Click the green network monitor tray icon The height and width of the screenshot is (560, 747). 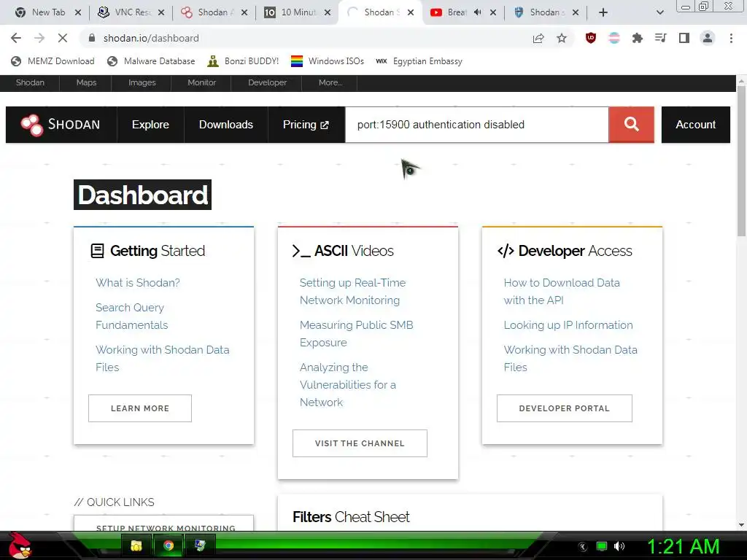602,546
